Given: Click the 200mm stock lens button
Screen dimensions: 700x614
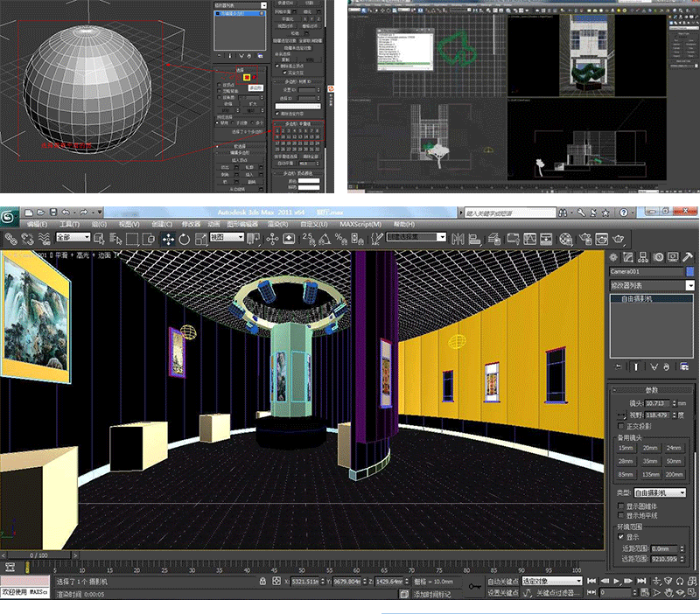Looking at the screenshot, I should [x=673, y=474].
